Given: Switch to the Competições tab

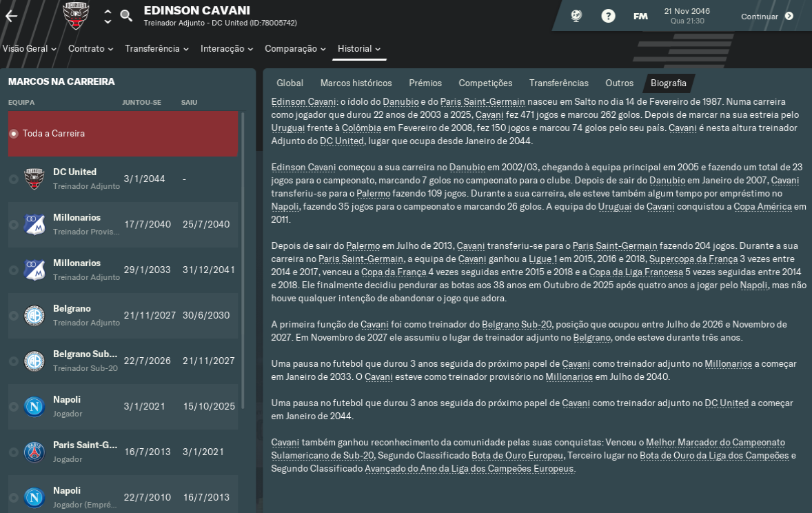Looking at the screenshot, I should [x=485, y=83].
